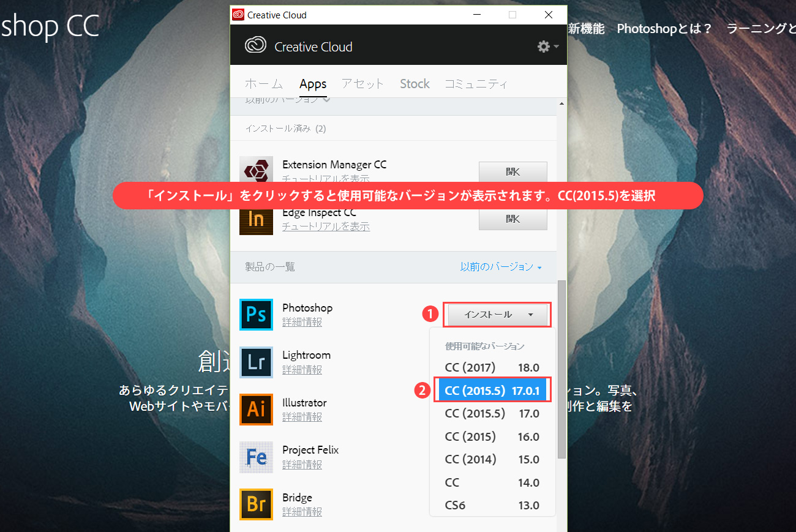
Task: Choose CC (2015.5) 17.0 version
Action: tap(492, 414)
